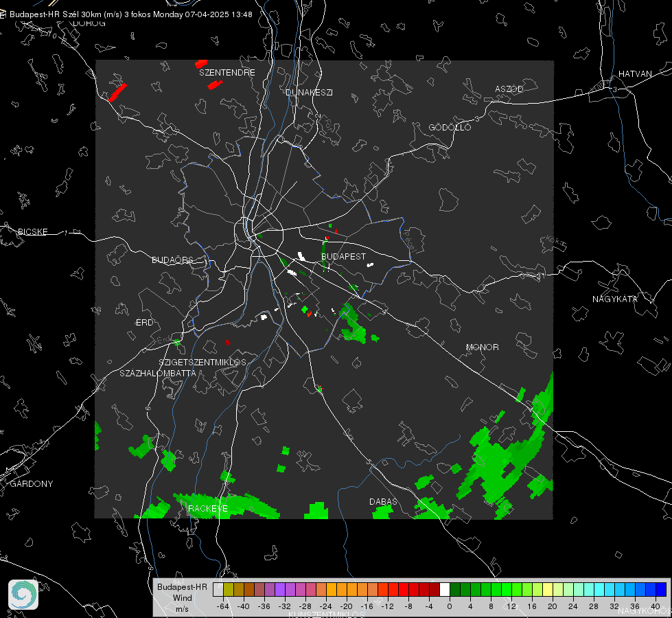Click the GÁRDONY map label
The width and height of the screenshot is (672, 618).
[32, 484]
